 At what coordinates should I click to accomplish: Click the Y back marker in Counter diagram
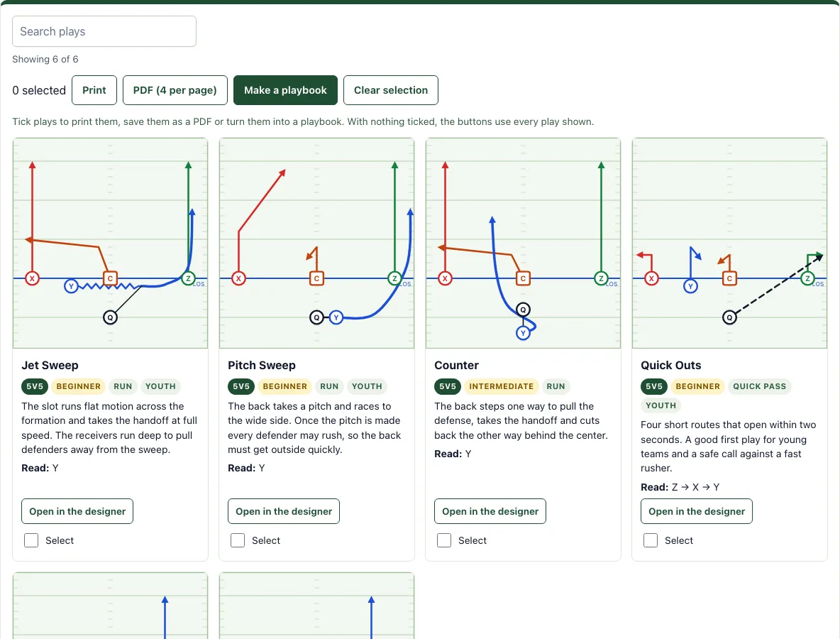coord(523,333)
